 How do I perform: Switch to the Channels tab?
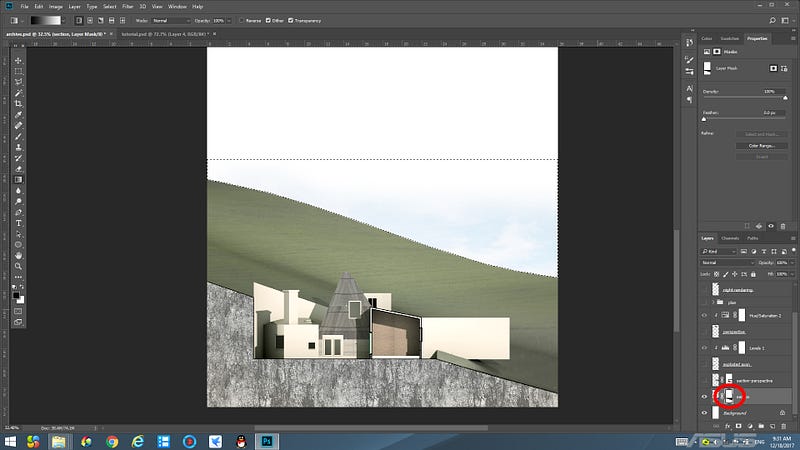(730, 238)
